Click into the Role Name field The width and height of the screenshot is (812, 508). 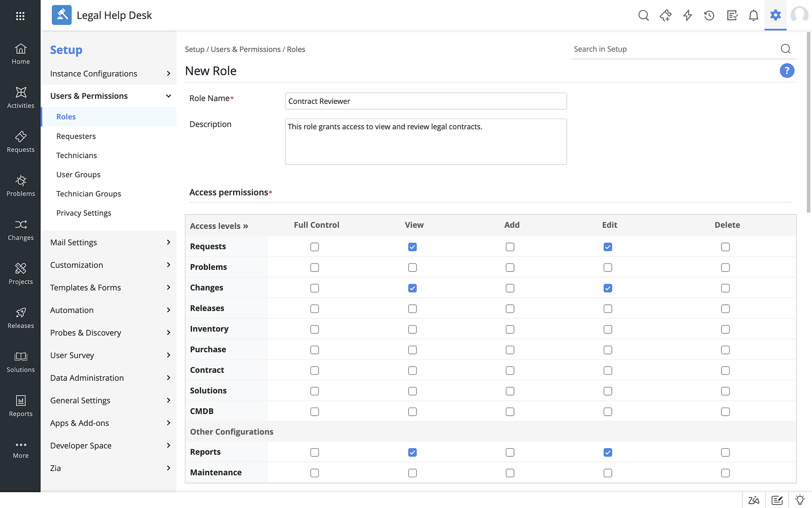[425, 101]
